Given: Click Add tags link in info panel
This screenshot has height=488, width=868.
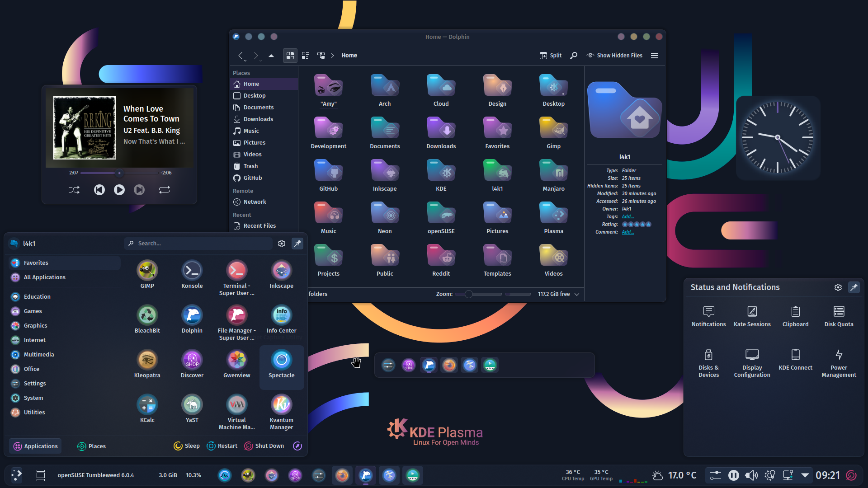Looking at the screenshot, I should (627, 217).
